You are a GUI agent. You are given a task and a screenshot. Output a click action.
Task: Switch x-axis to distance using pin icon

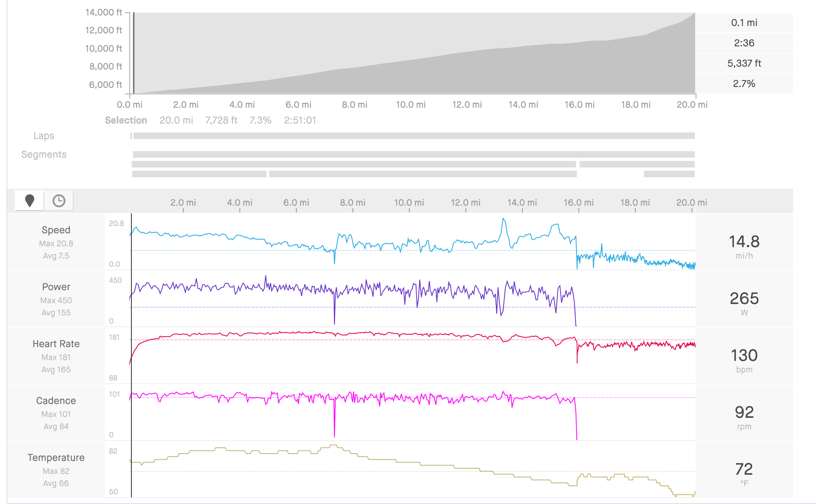(29, 201)
